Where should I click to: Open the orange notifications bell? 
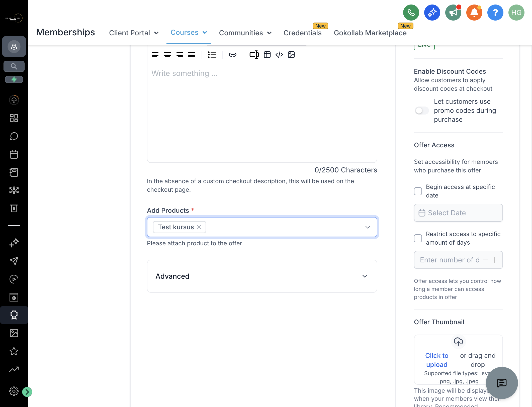[x=474, y=13]
